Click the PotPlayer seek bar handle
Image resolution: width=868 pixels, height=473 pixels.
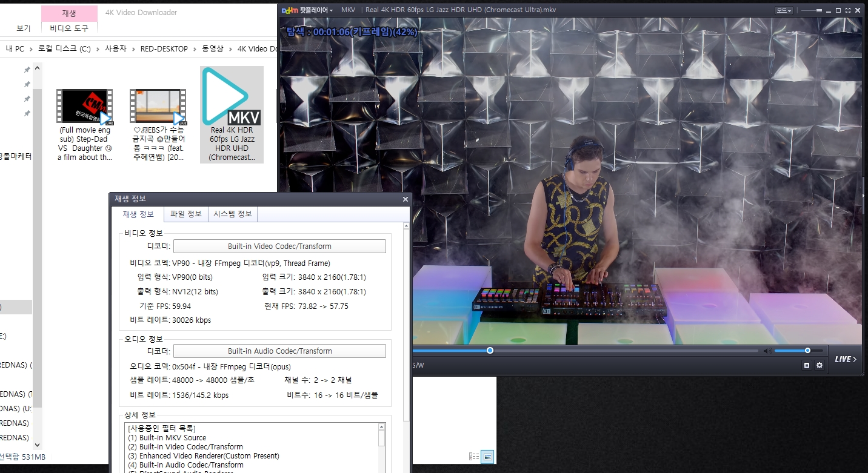point(490,350)
